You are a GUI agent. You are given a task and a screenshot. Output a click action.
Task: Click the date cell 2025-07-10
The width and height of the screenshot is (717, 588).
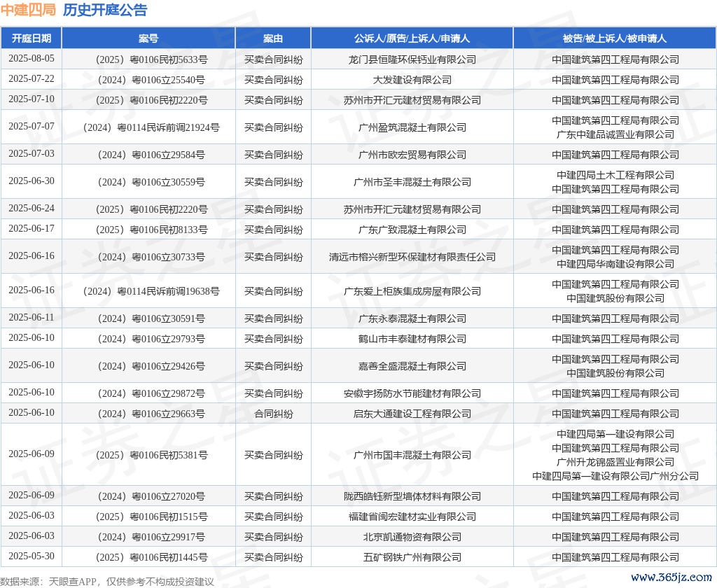pyautogui.click(x=31, y=99)
